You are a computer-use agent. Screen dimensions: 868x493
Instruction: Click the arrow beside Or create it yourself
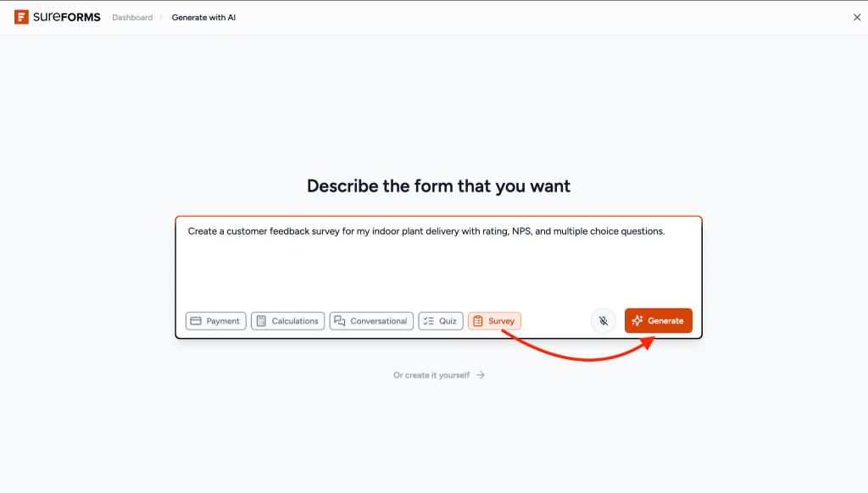[x=481, y=375]
